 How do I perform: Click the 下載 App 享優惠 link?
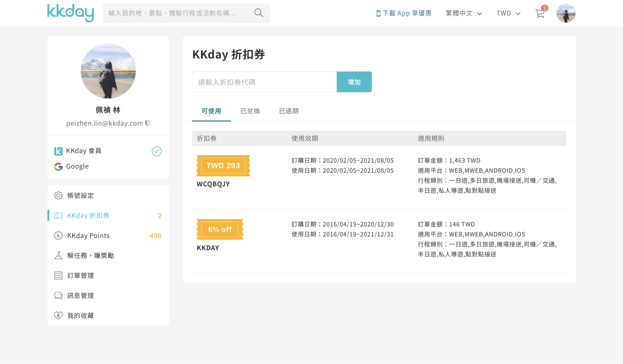click(404, 13)
